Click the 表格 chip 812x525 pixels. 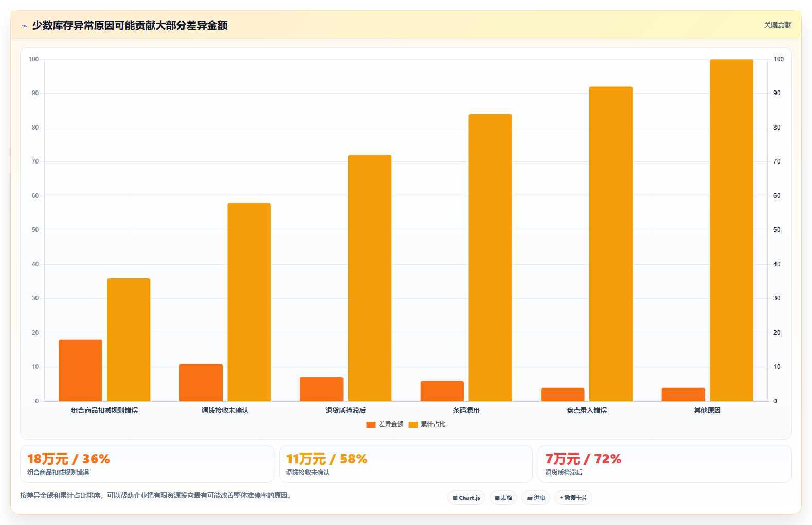503,498
